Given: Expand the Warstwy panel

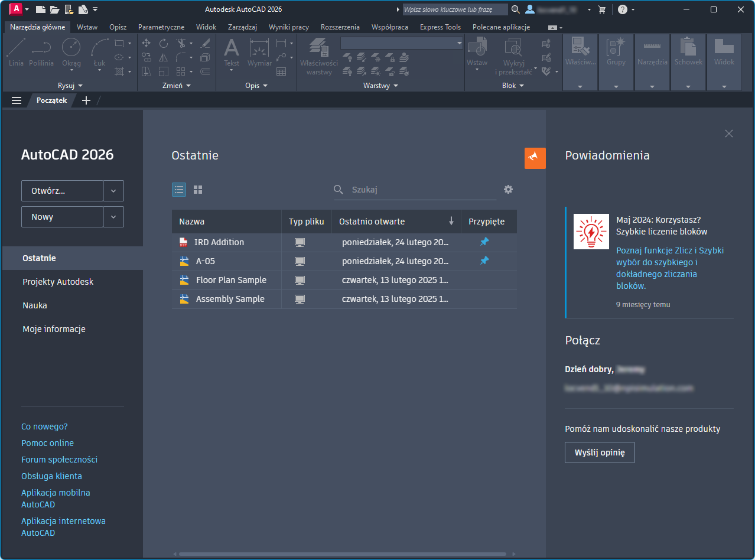Looking at the screenshot, I should tap(380, 86).
